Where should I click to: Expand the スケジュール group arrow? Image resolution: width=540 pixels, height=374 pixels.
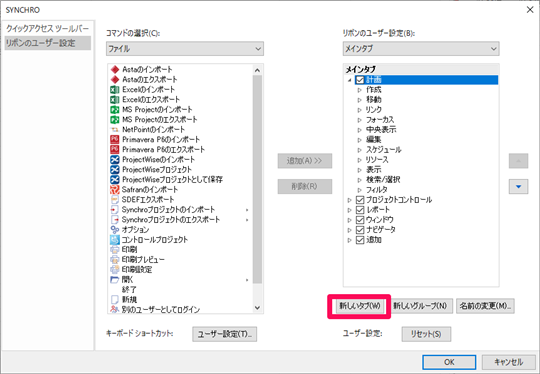click(359, 150)
